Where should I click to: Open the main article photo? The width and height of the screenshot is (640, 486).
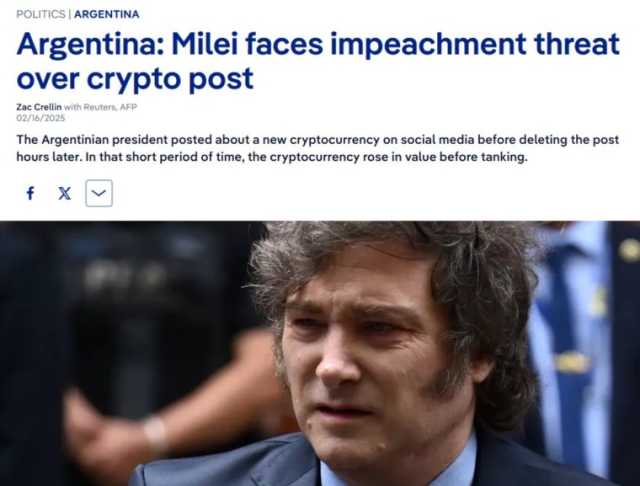320,353
